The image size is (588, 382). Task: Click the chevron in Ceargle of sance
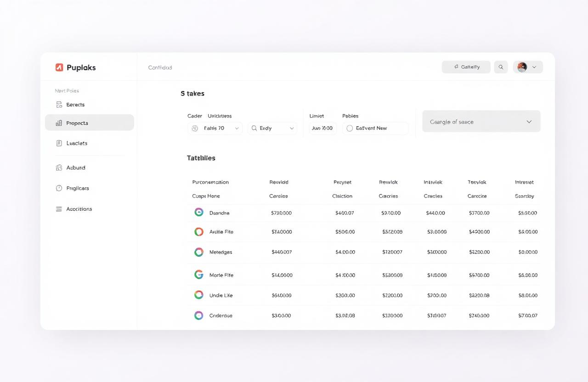[x=529, y=122]
